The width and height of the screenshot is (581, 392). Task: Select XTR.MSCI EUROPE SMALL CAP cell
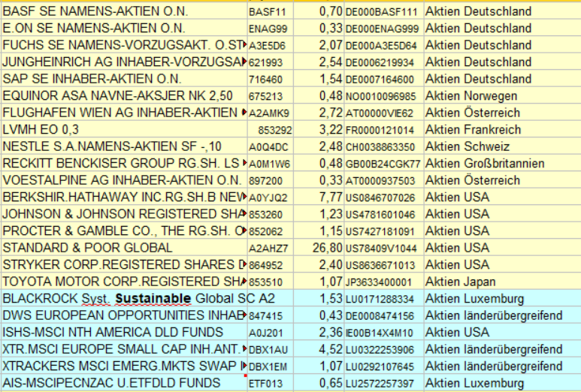(124, 349)
